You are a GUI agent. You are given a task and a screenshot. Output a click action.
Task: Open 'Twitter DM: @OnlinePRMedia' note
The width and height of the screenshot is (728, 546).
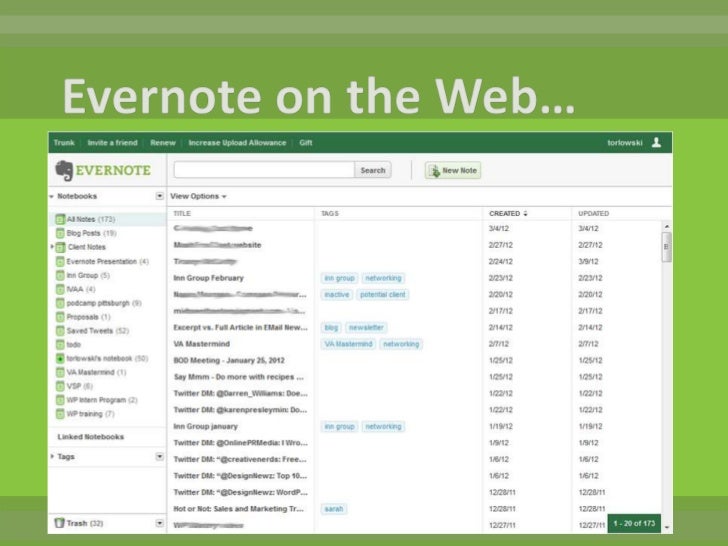coord(240,443)
